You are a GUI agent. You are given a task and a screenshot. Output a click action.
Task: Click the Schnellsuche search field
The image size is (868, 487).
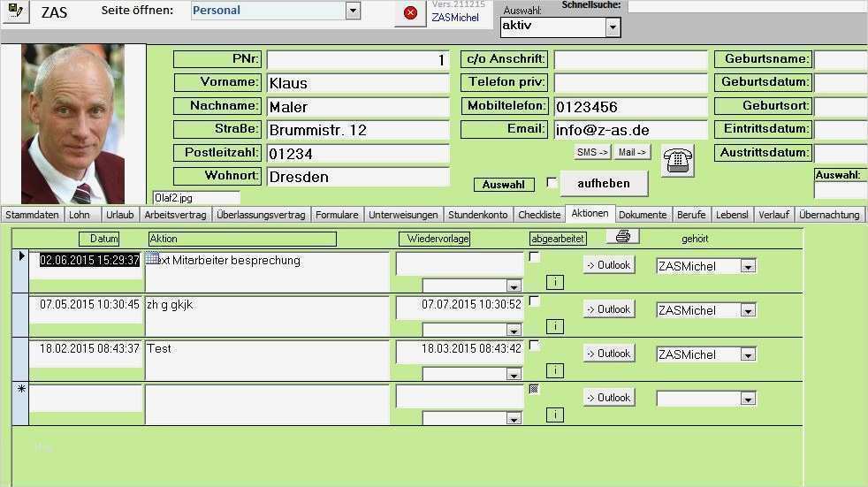pos(748,6)
